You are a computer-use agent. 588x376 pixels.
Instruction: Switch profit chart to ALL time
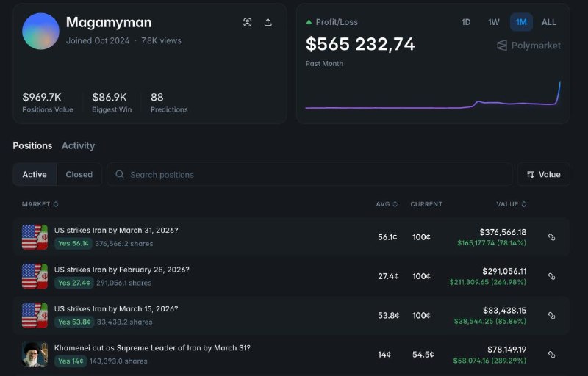pos(549,22)
